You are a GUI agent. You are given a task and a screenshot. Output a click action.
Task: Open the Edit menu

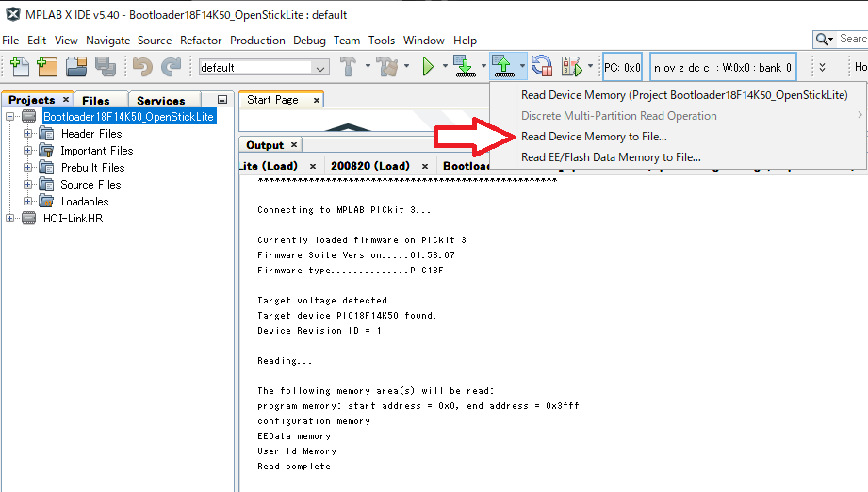37,41
